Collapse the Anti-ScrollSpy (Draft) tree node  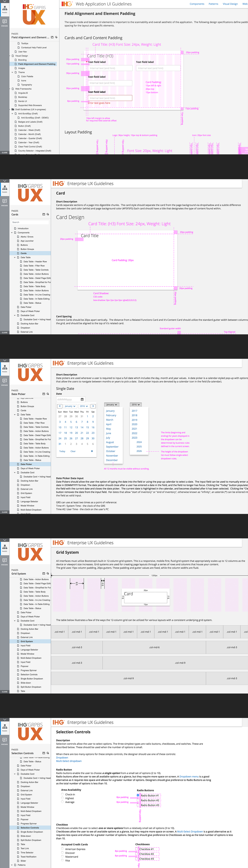tap(12, 114)
